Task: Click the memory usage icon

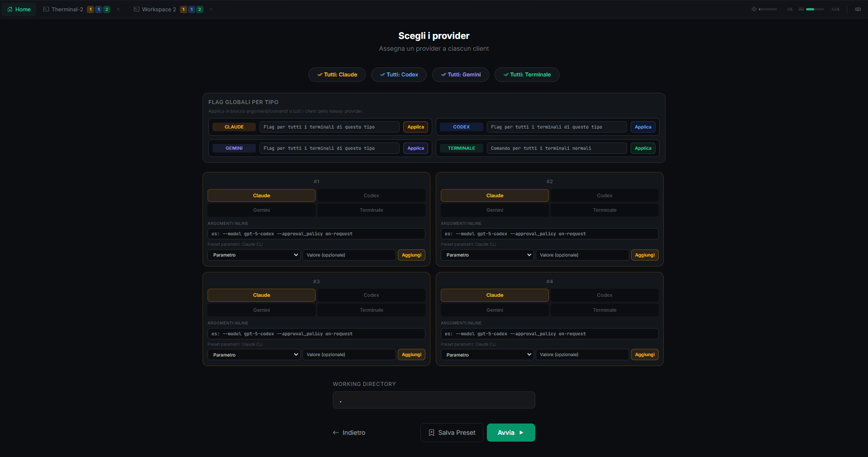Action: (801, 10)
